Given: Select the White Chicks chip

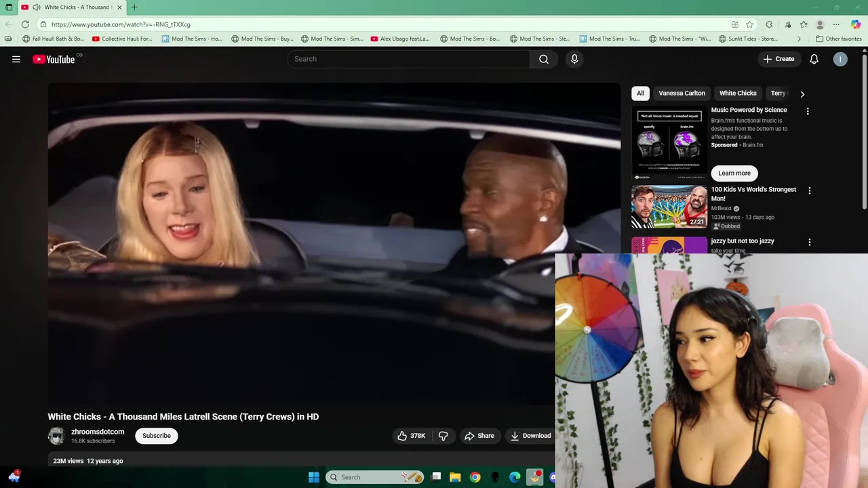Looking at the screenshot, I should [738, 94].
